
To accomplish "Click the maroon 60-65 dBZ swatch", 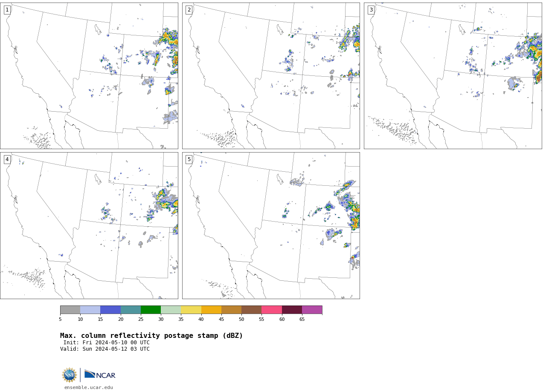I will [x=292, y=310].
